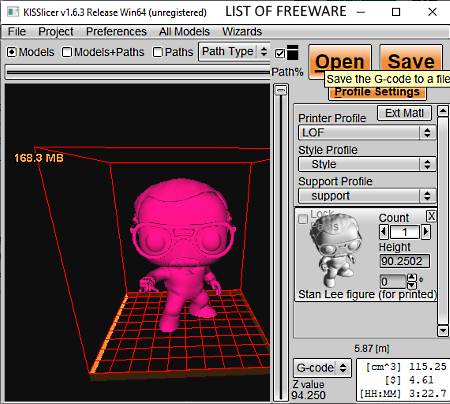Open the G-code dropdown
The height and width of the screenshot is (404, 450).
[322, 368]
